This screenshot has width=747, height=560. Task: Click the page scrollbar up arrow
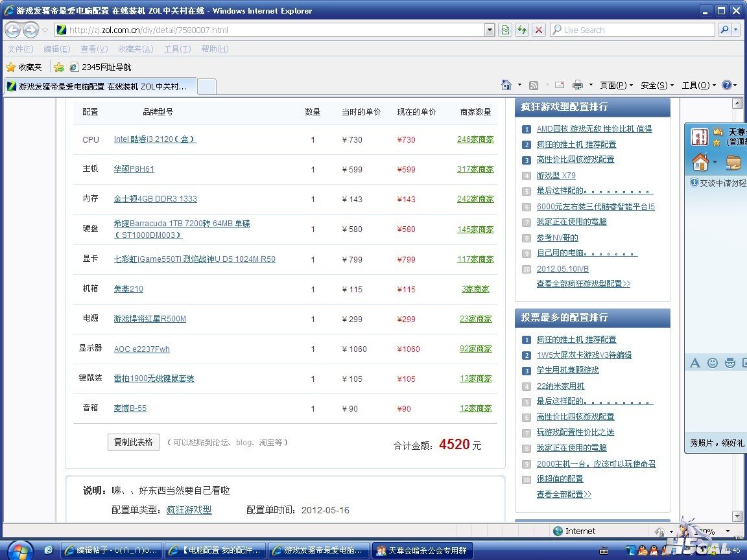[737, 103]
